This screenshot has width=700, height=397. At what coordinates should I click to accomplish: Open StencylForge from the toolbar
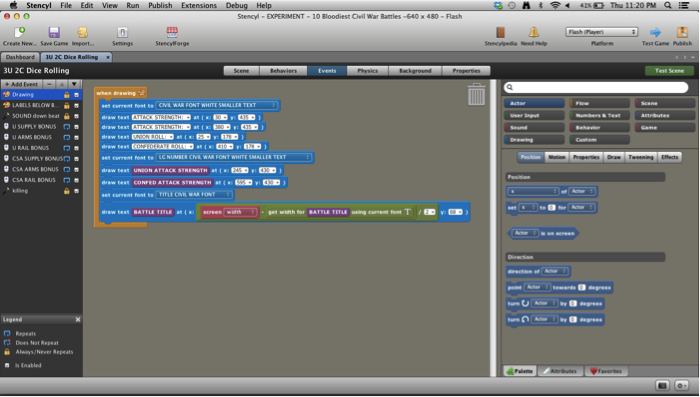[x=172, y=33]
